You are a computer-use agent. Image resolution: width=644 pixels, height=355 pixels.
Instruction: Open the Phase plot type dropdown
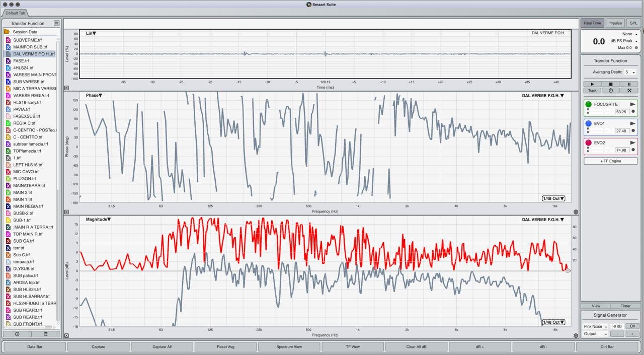94,95
